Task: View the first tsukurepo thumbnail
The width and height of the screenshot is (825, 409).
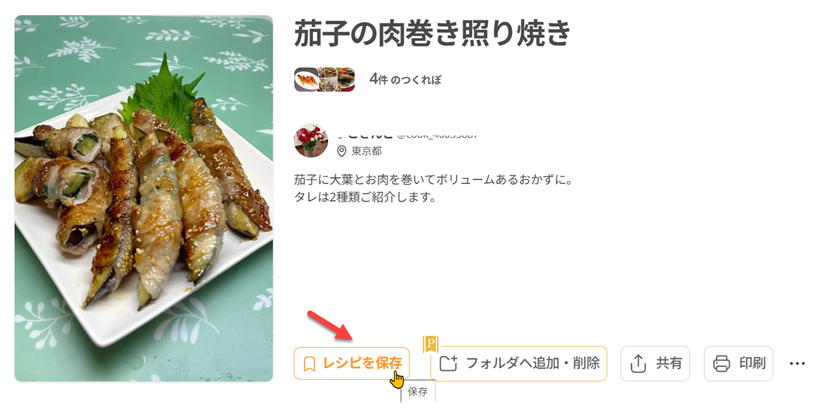Action: tap(306, 79)
